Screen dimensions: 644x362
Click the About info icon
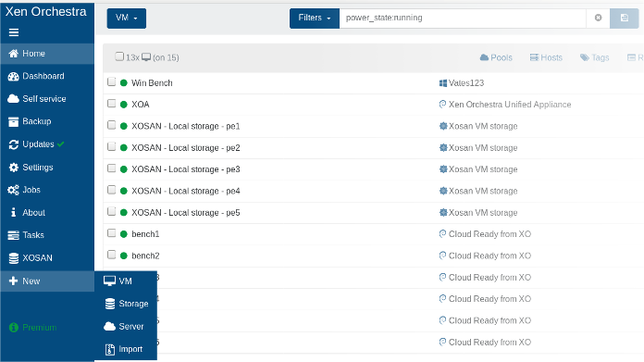(x=14, y=212)
